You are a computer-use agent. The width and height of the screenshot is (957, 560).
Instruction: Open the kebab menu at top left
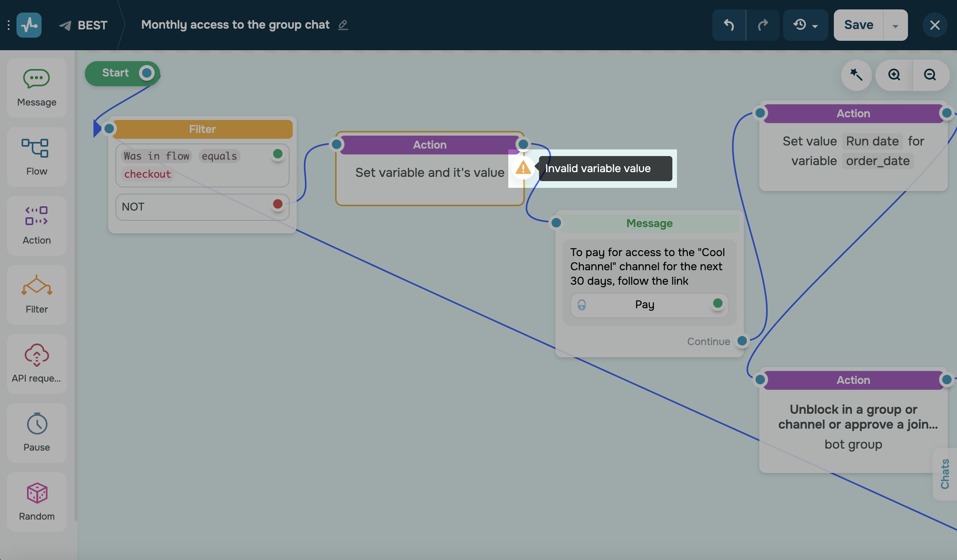click(8, 25)
